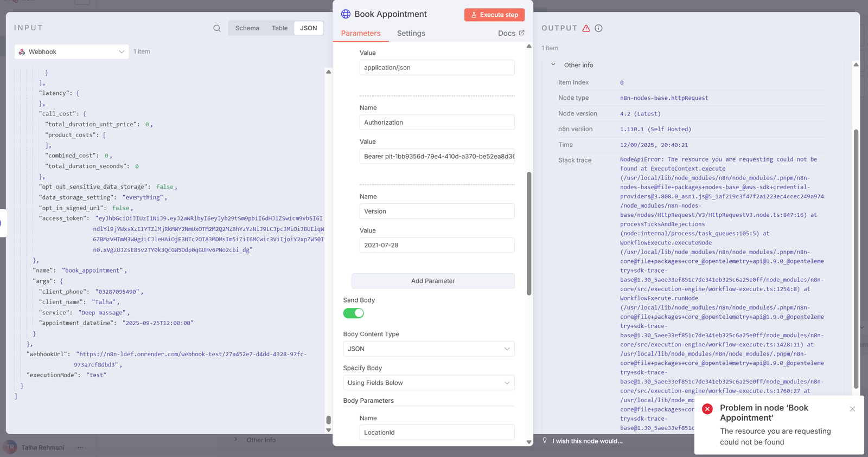Switch input view to Table

[x=280, y=28]
